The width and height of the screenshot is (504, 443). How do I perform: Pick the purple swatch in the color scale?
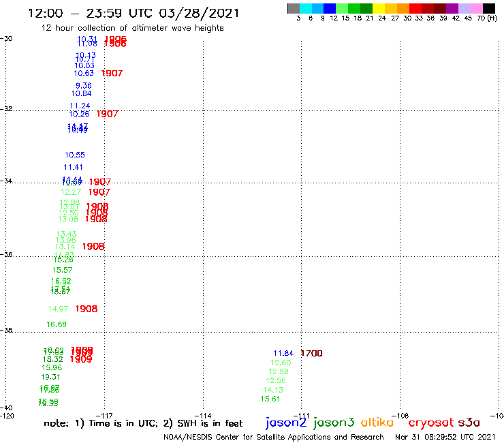point(452,8)
